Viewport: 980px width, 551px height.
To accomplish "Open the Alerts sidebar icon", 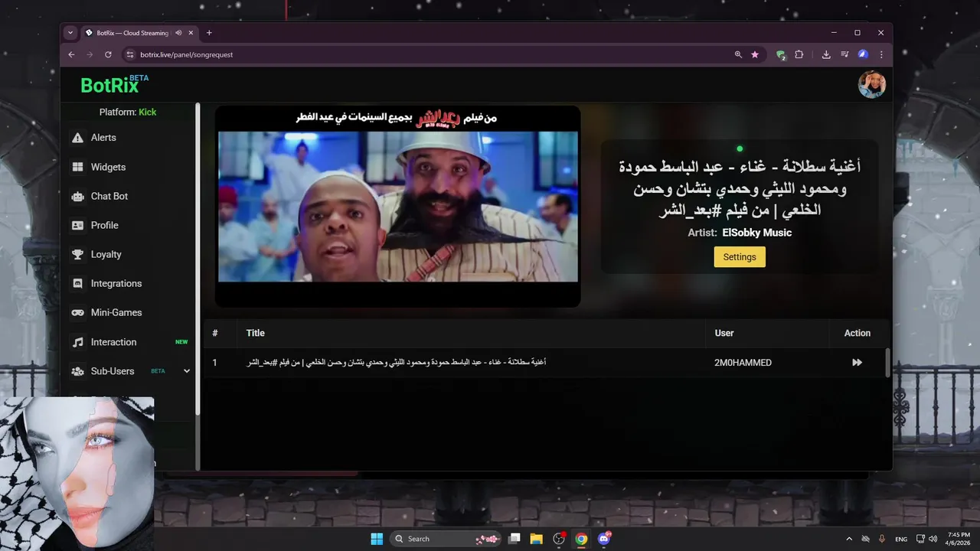I will tap(77, 138).
